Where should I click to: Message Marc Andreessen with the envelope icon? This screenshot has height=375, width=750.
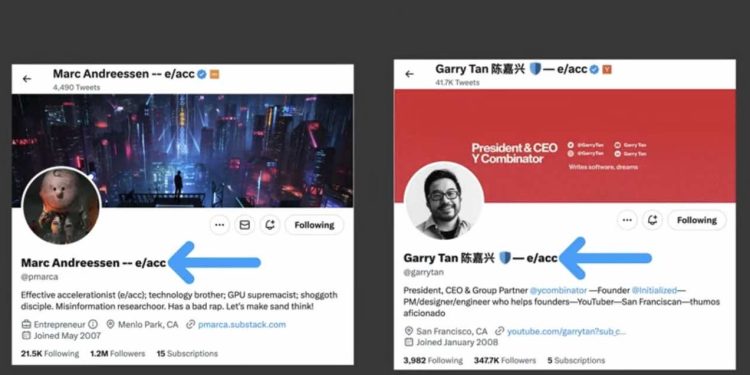pyautogui.click(x=244, y=225)
